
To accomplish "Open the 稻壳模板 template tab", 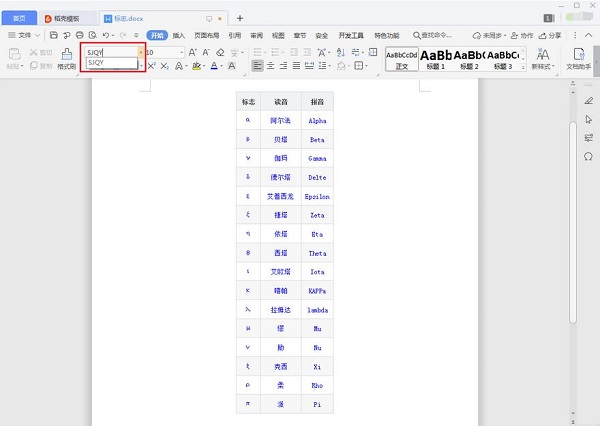I will 67,18.
